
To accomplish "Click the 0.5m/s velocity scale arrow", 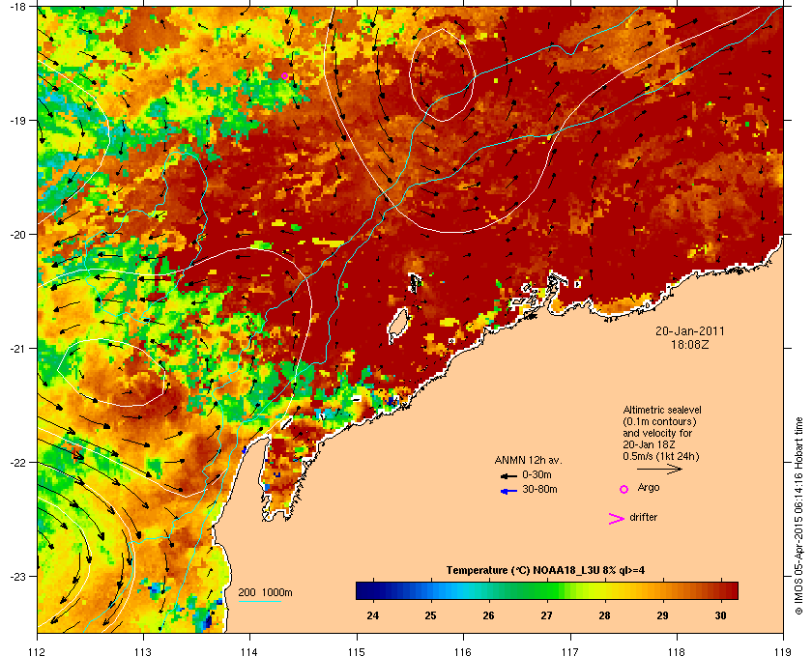I will point(659,469).
